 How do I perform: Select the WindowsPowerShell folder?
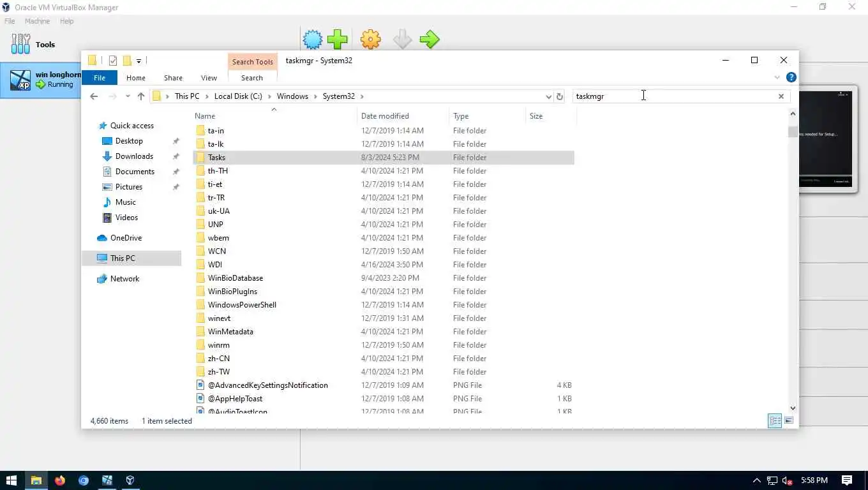point(384,305)
